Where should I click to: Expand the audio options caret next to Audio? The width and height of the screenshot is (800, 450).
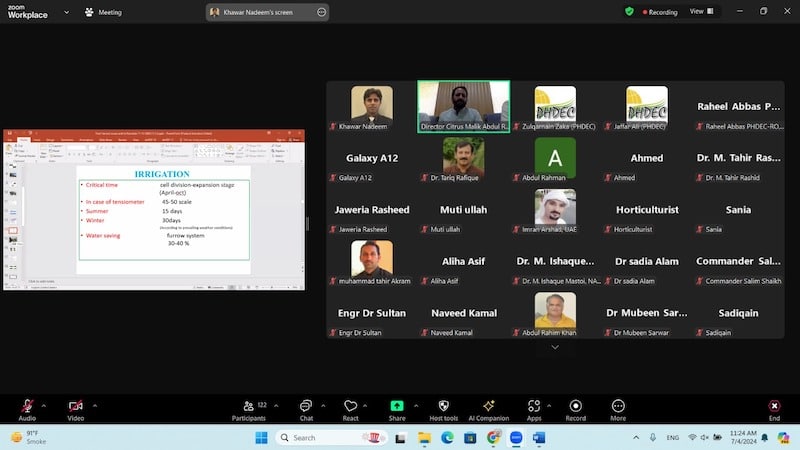point(46,405)
